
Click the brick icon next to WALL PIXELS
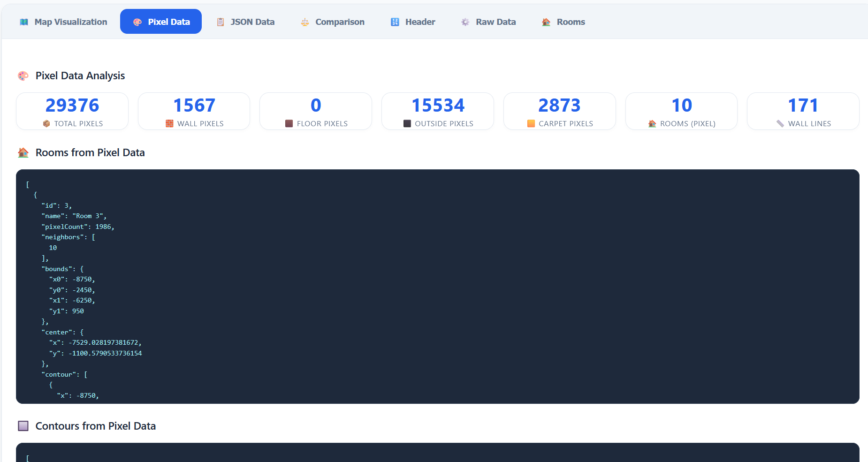(169, 124)
